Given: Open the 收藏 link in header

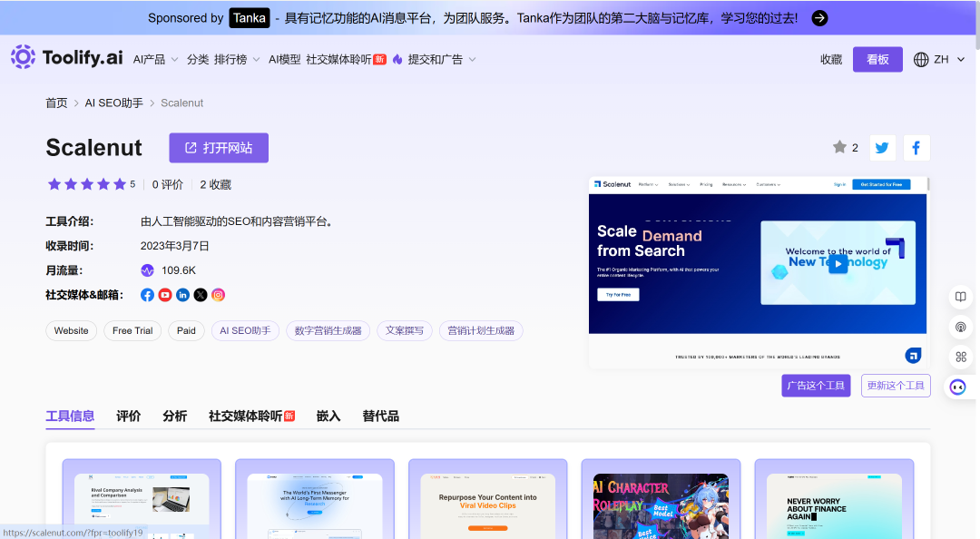Looking at the screenshot, I should point(831,59).
